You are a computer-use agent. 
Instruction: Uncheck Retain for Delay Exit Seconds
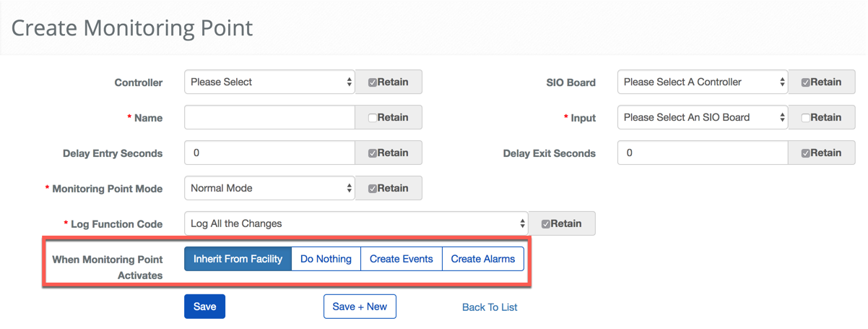click(806, 153)
